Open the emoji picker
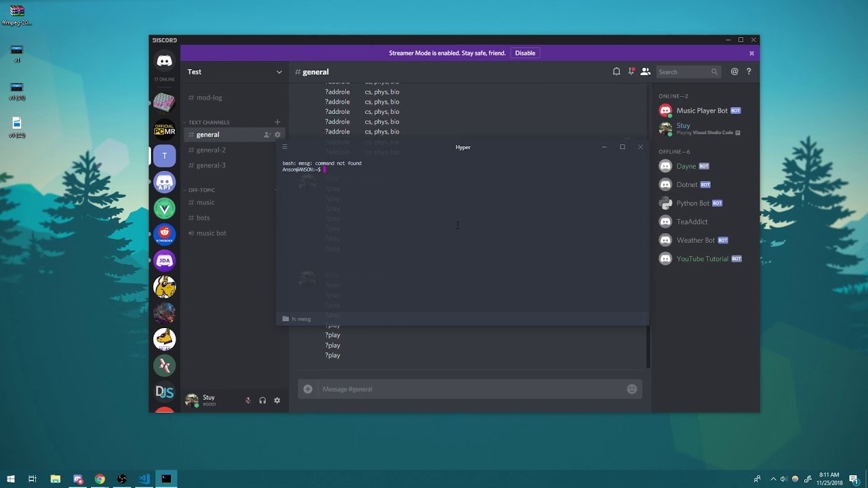The image size is (868, 488). (632, 389)
